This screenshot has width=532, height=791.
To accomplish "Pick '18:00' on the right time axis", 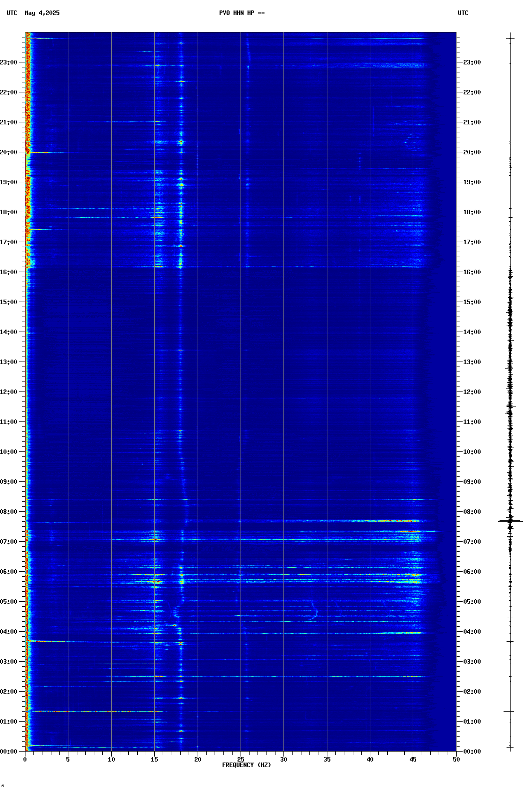I will (x=472, y=212).
